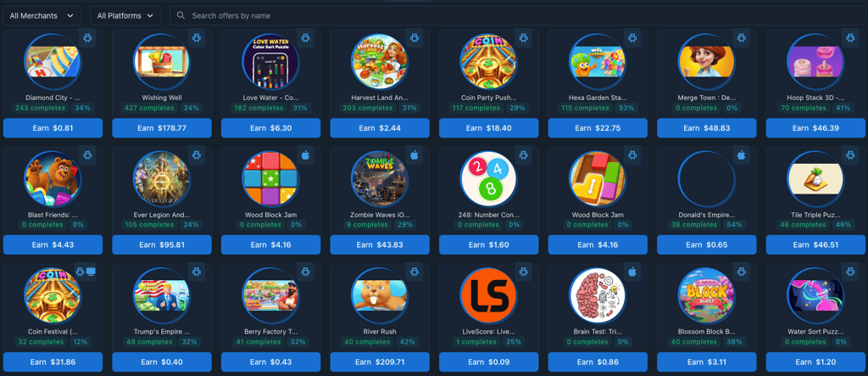This screenshot has width=868, height=376.
Task: Open the LiveScore LS logo icon
Action: click(x=489, y=295)
